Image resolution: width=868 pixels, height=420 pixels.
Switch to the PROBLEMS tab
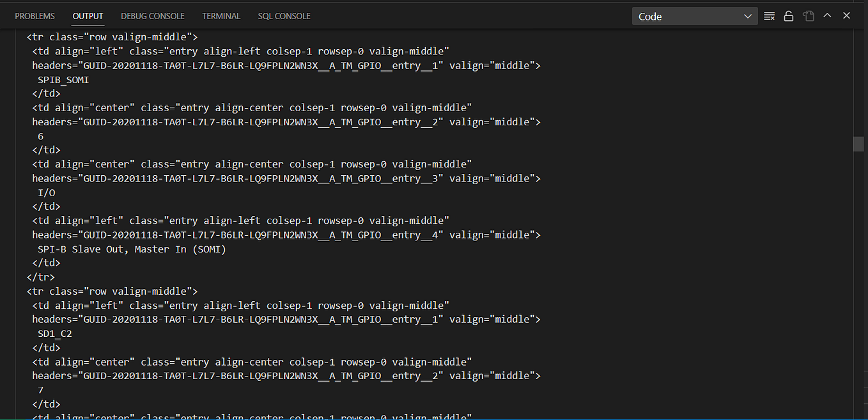pos(35,16)
